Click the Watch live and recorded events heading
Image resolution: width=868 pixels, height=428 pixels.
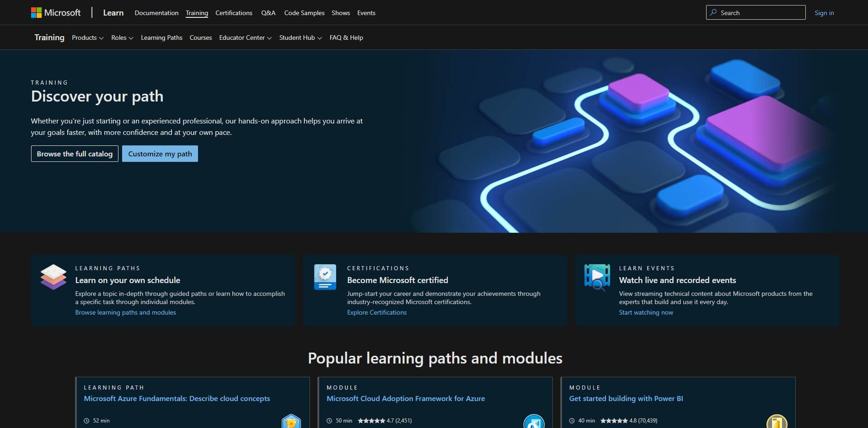click(x=677, y=280)
